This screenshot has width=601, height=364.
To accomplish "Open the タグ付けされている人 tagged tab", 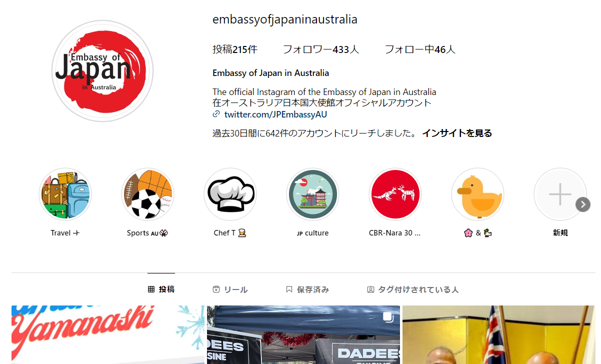I will (413, 289).
